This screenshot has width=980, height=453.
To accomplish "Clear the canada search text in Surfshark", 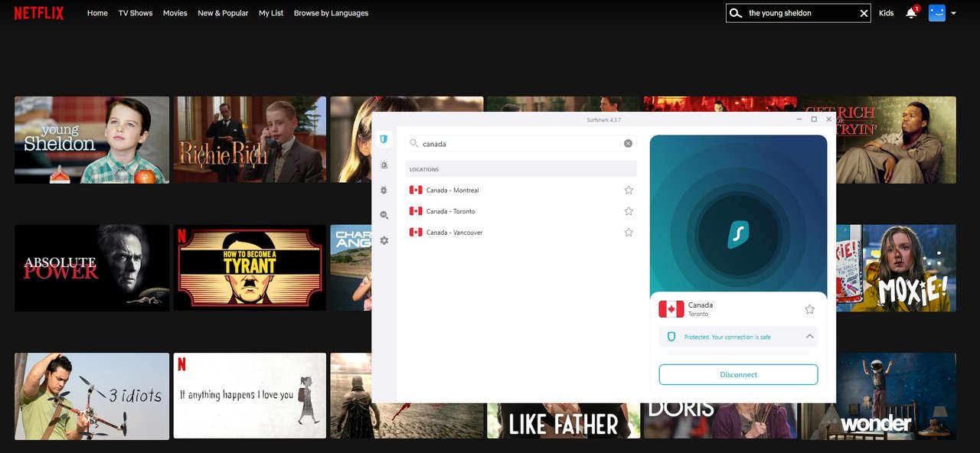I will pos(628,143).
